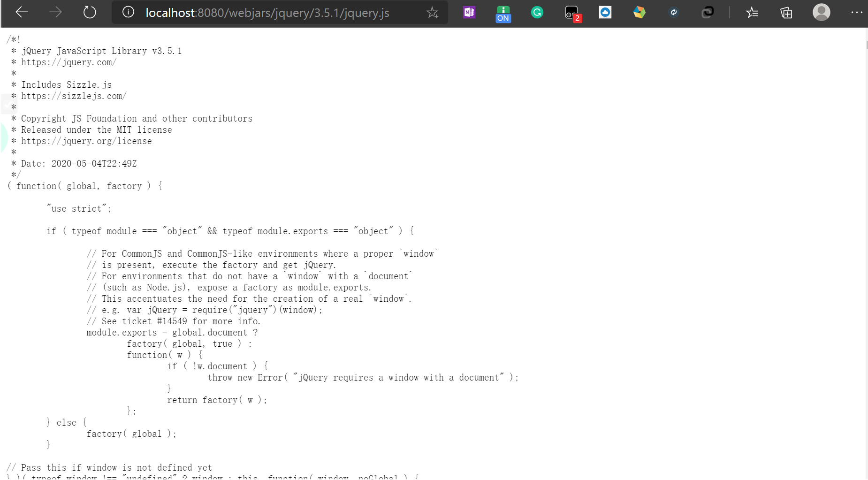Click the text 'https://sizzlejs.com/'
Image resolution: width=868 pixels, height=480 pixels.
pos(74,96)
